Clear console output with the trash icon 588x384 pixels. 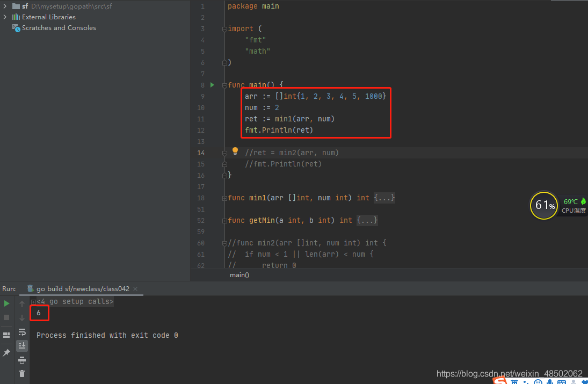point(22,373)
